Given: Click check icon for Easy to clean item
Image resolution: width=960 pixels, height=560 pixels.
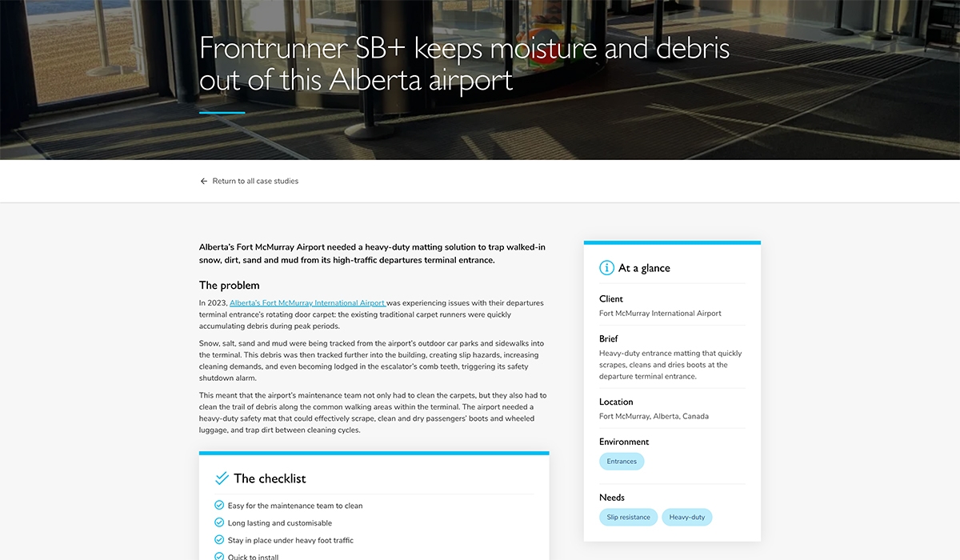Looking at the screenshot, I should tap(219, 506).
